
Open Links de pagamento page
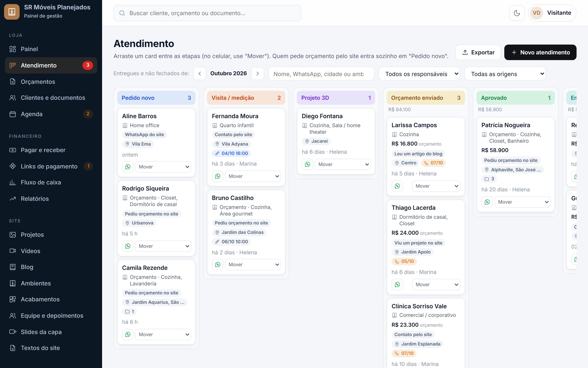point(51,166)
